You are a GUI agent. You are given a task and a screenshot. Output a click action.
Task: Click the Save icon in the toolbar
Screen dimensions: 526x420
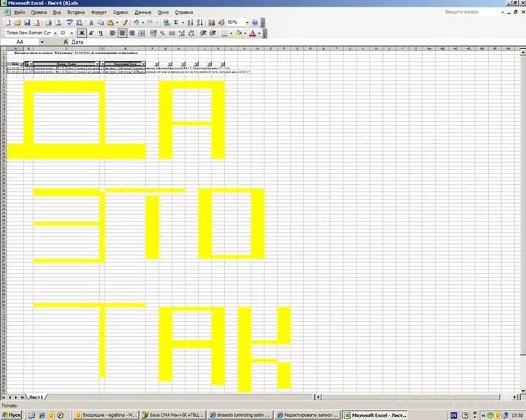(x=27, y=23)
